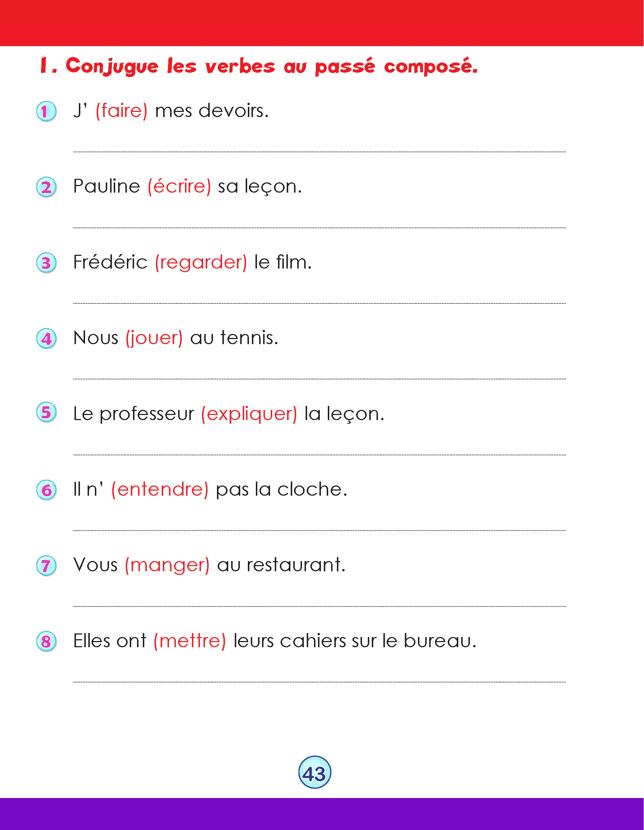The height and width of the screenshot is (830, 644).
Task: Click the number 4 circle badge
Action: tap(47, 338)
